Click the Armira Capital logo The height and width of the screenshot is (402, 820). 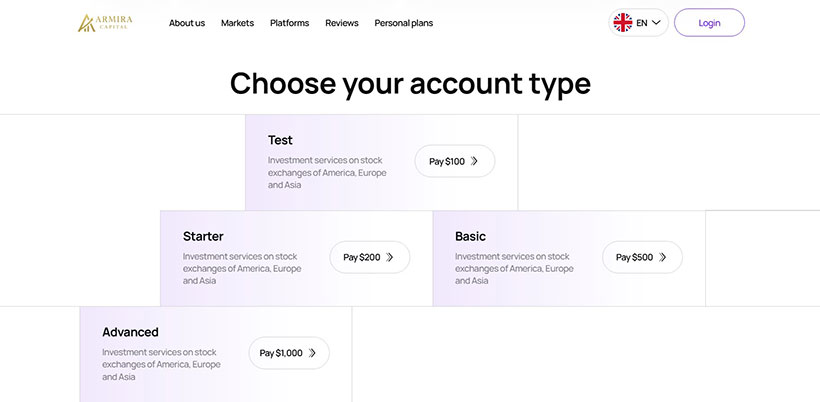pyautogui.click(x=105, y=23)
